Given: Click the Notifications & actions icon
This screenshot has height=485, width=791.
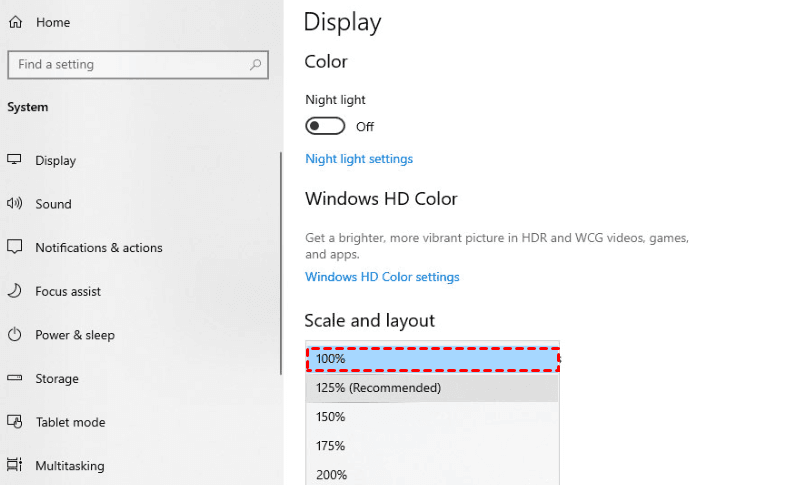Looking at the screenshot, I should coord(15,247).
